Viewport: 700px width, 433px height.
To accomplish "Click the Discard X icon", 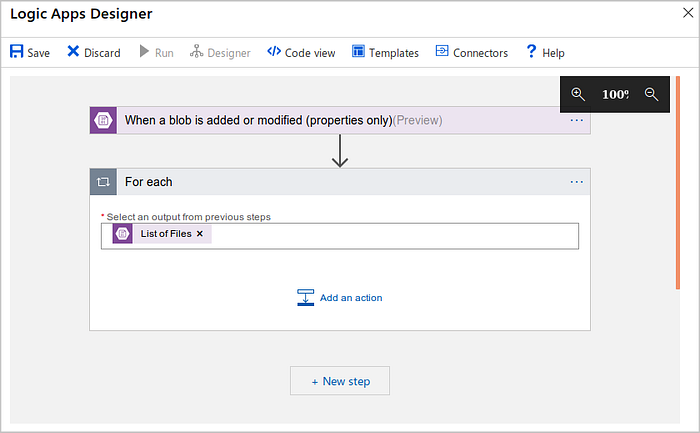I will point(73,51).
